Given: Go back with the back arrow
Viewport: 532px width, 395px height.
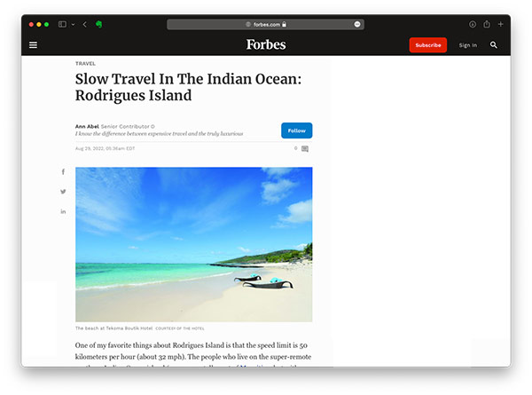Looking at the screenshot, I should click(x=85, y=24).
